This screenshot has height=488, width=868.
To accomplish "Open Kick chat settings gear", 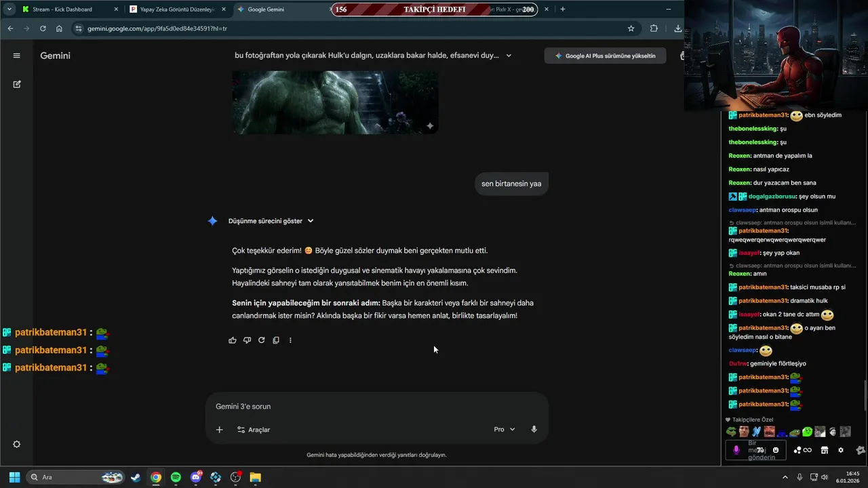I will 841,450.
